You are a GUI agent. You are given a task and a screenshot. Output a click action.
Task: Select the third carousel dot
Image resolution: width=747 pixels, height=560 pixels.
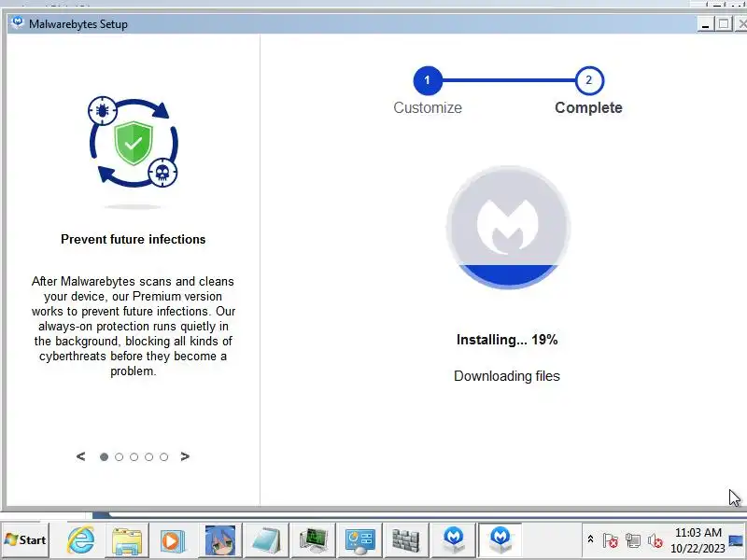(134, 456)
